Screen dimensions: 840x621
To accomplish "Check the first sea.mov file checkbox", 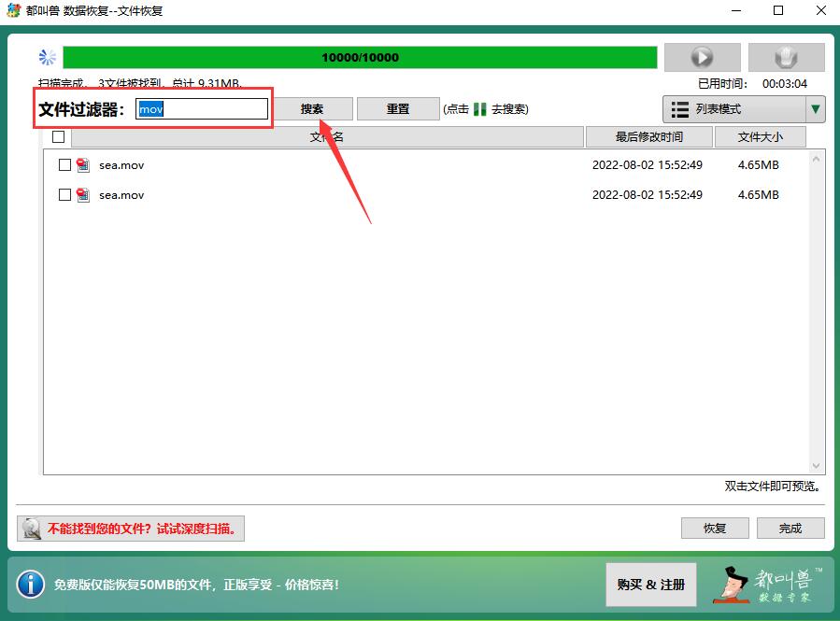I will (64, 165).
